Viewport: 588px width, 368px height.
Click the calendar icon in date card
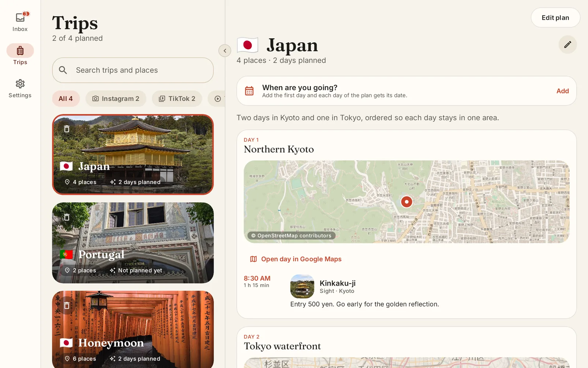tap(249, 91)
